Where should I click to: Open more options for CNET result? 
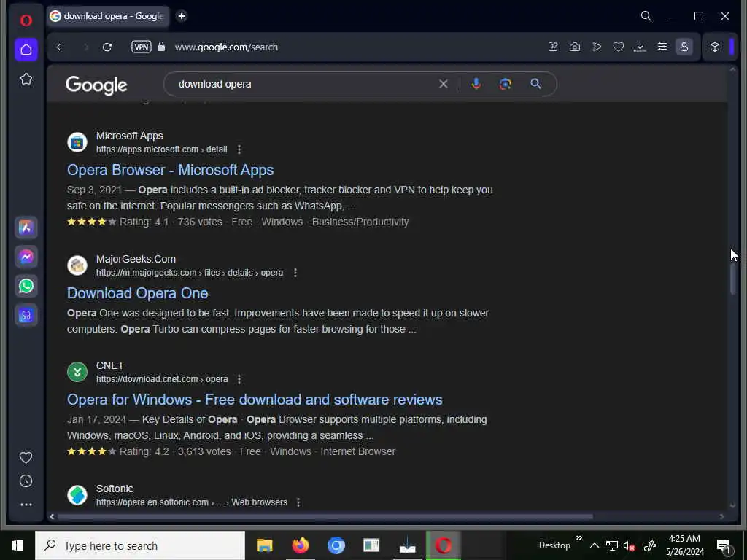click(239, 379)
